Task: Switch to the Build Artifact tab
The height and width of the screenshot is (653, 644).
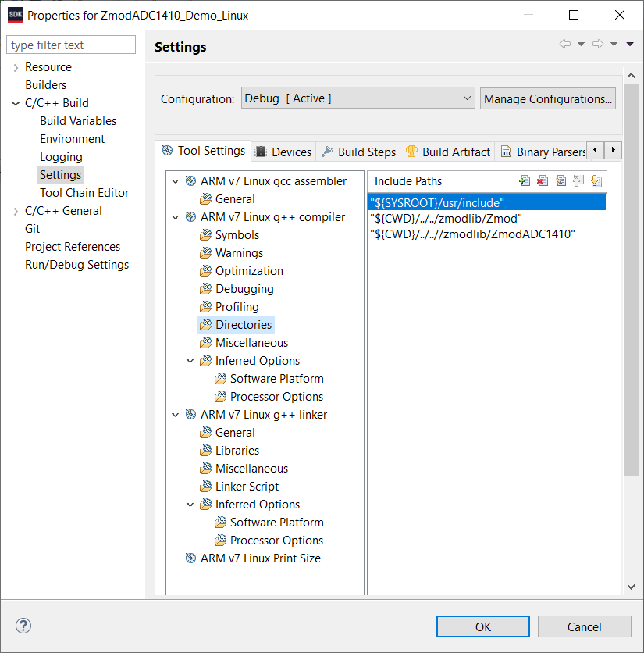Action: click(448, 152)
